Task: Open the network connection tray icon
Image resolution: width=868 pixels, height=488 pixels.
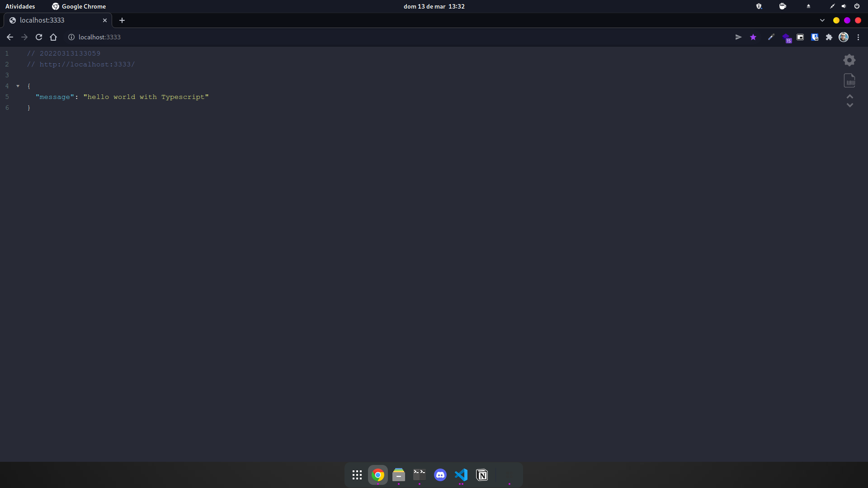Action: (832, 6)
